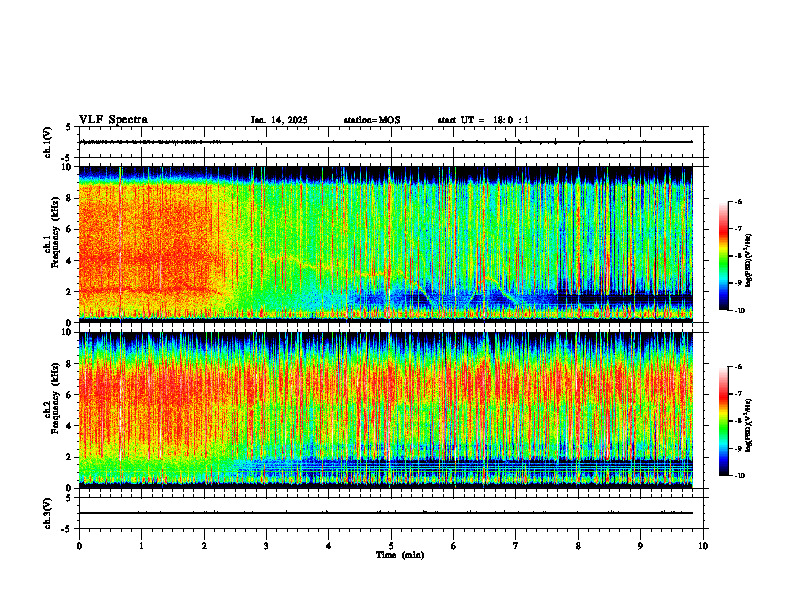Viewport: 792px width, 612px height.
Task: Click the '3' tick on the time axis
Action: [x=266, y=546]
